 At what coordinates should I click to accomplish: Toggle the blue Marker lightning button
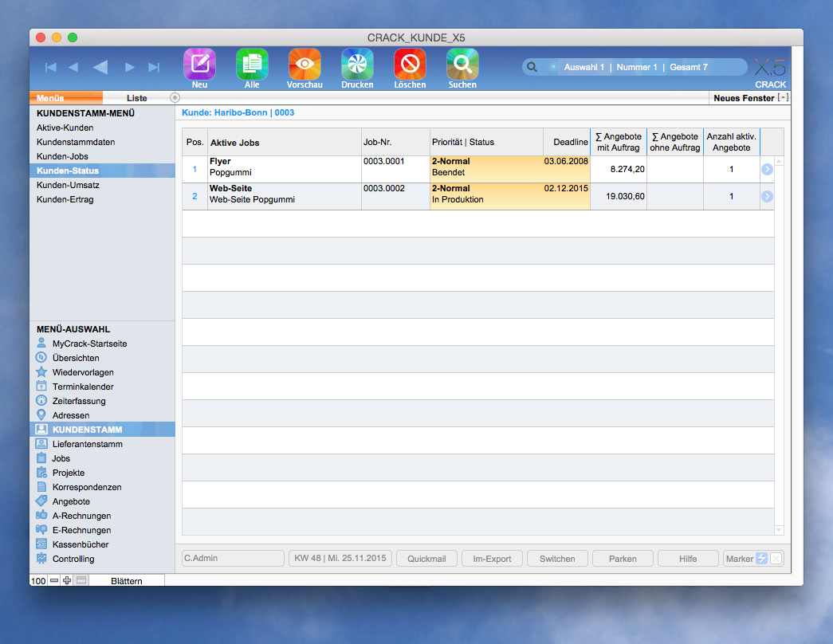point(762,559)
